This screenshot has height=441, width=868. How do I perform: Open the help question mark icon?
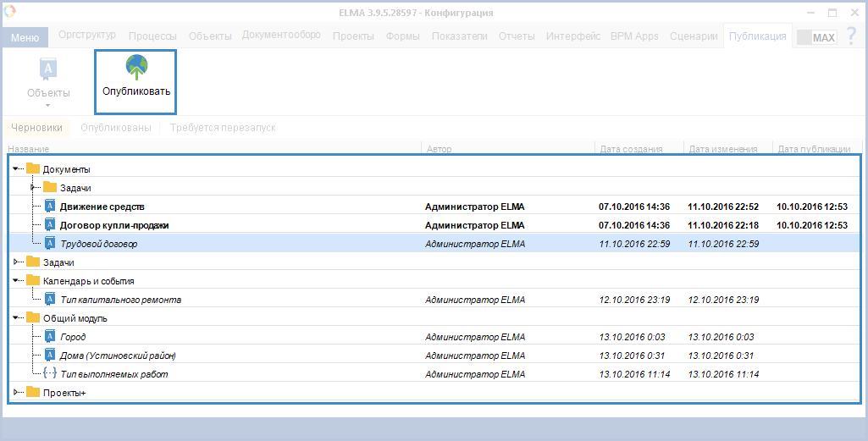click(851, 36)
